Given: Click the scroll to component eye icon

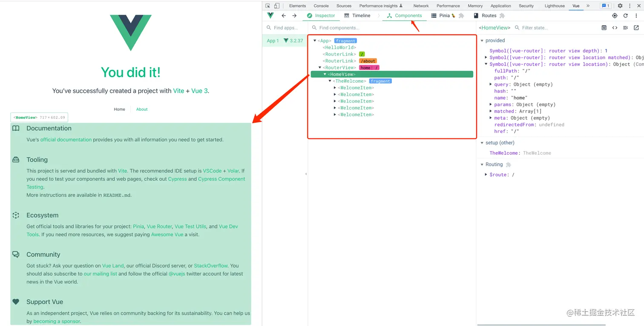Looking at the screenshot, I should pyautogui.click(x=604, y=28).
